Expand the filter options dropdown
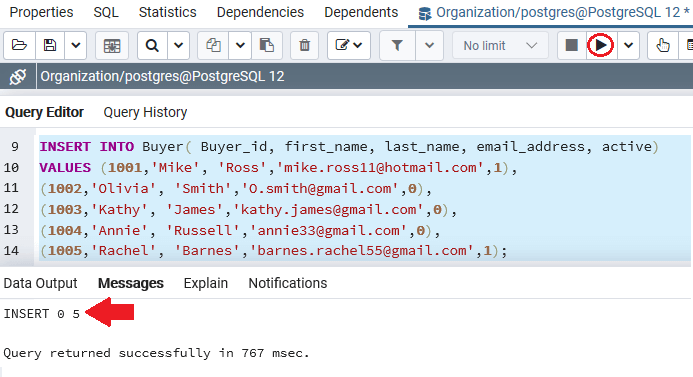Viewport: 693px width, 377px height. point(429,45)
